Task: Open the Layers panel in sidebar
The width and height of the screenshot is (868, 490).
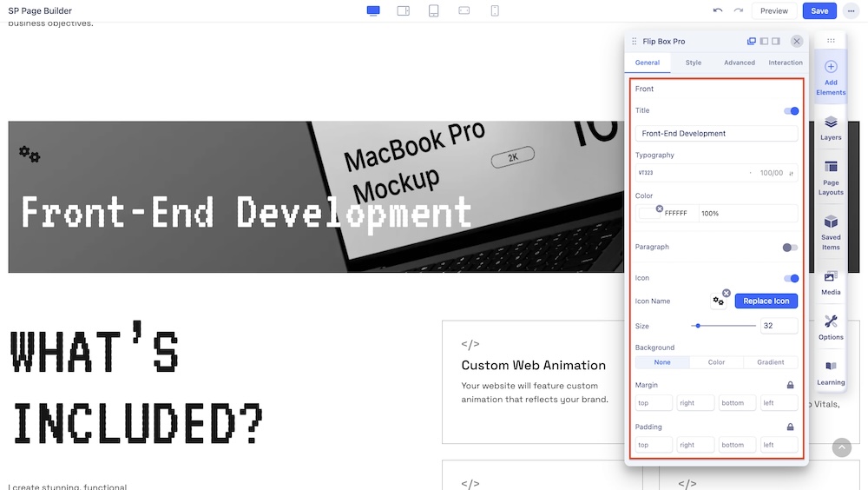Action: tap(831, 127)
